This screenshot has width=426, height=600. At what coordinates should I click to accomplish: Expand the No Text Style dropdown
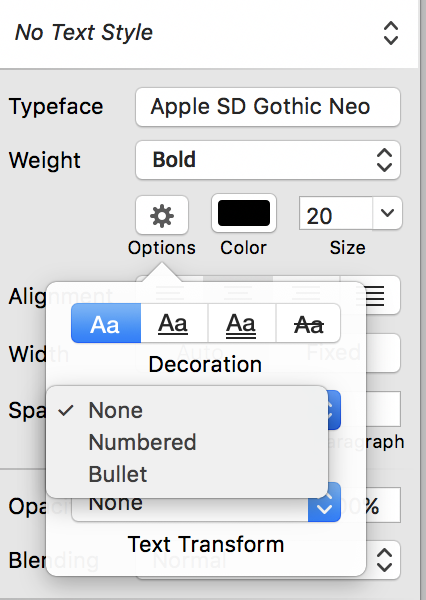(390, 33)
